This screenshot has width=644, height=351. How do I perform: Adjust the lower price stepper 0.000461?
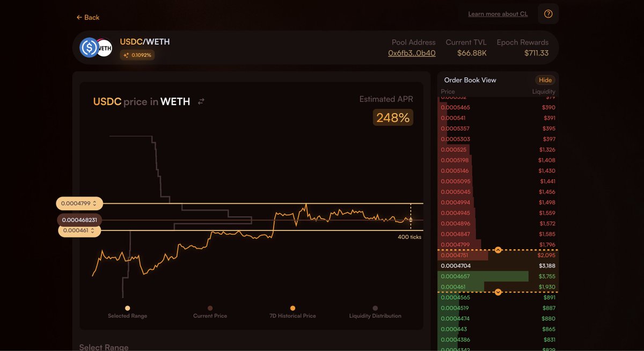[x=79, y=230]
